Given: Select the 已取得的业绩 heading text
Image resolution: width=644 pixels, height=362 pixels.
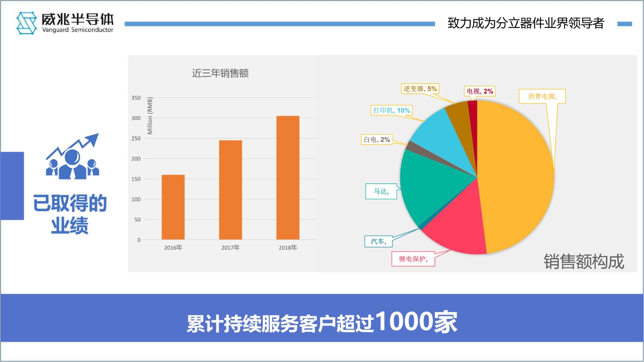Looking at the screenshot, I should click(70, 214).
